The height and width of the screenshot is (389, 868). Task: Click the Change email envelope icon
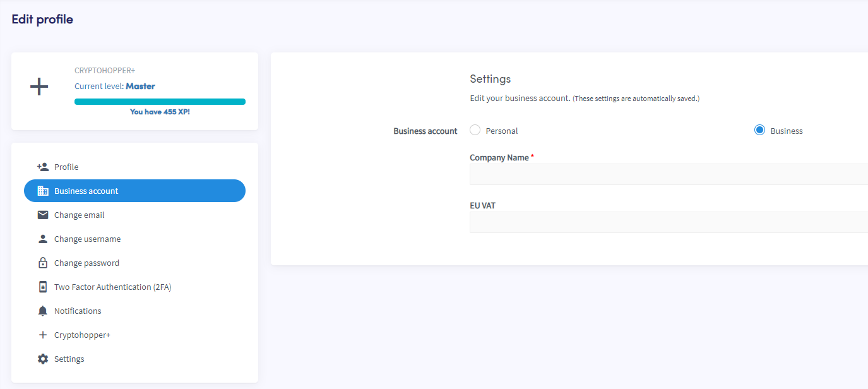[43, 215]
